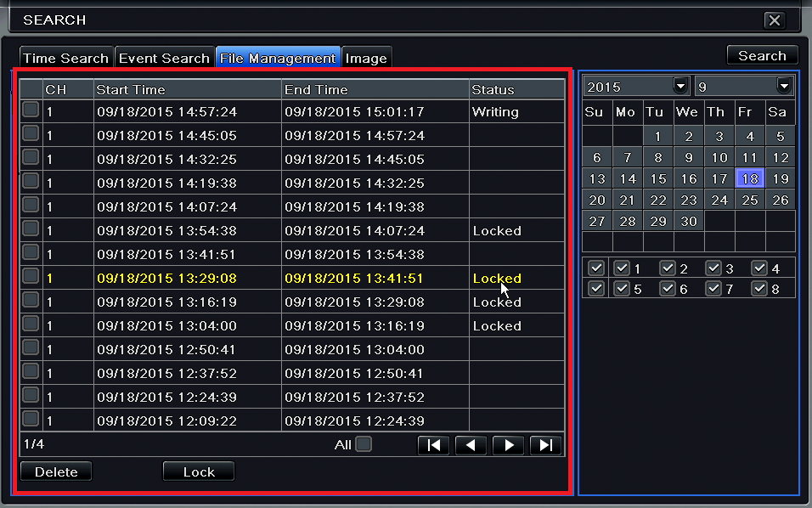Click the Lock button
Screen dimensions: 812x508
(x=199, y=471)
